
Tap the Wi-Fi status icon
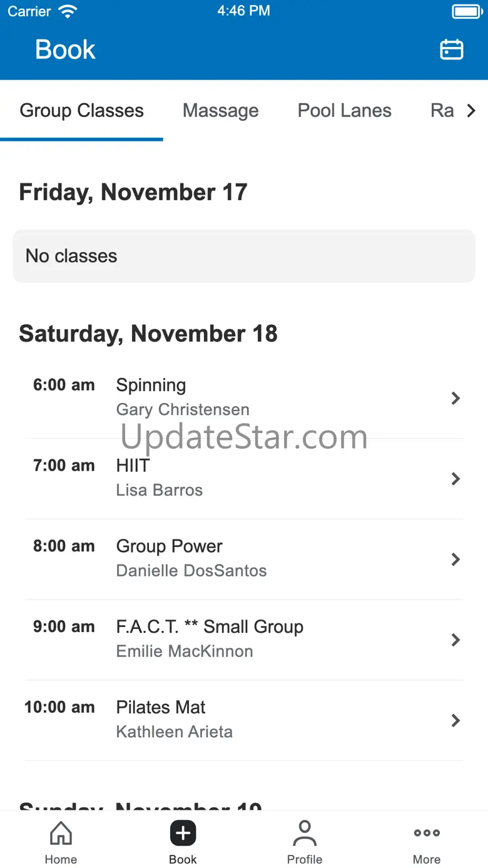[68, 11]
